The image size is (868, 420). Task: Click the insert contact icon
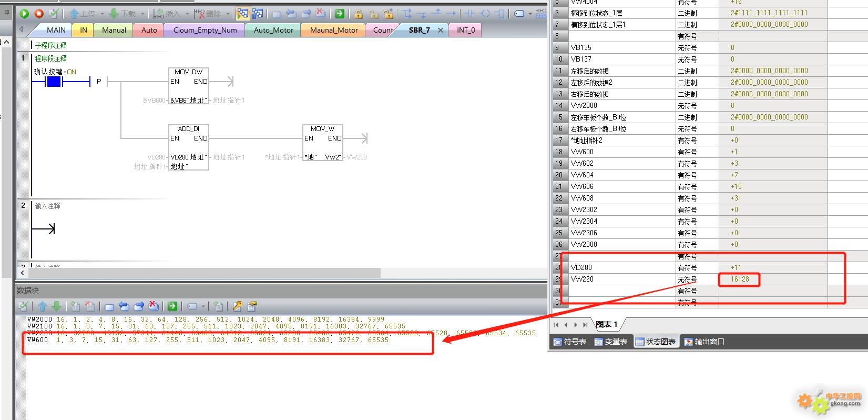pos(470,14)
